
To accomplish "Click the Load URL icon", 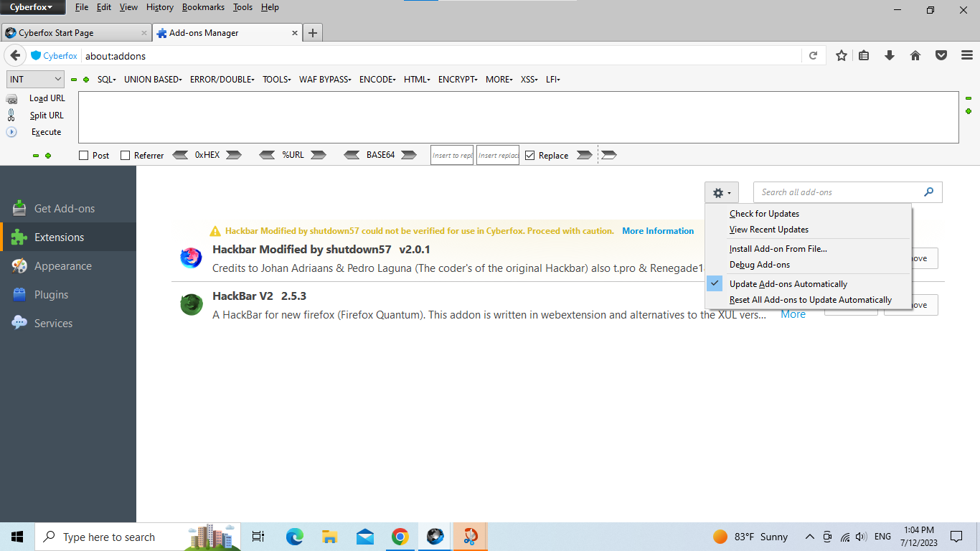I will [x=12, y=99].
